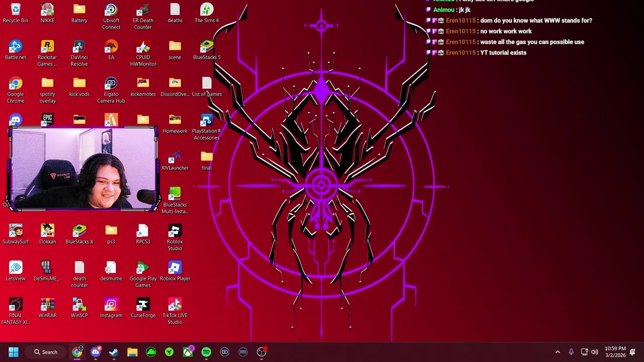
Task: Launch PlayStation Accessories shortcut
Action: [x=207, y=127]
